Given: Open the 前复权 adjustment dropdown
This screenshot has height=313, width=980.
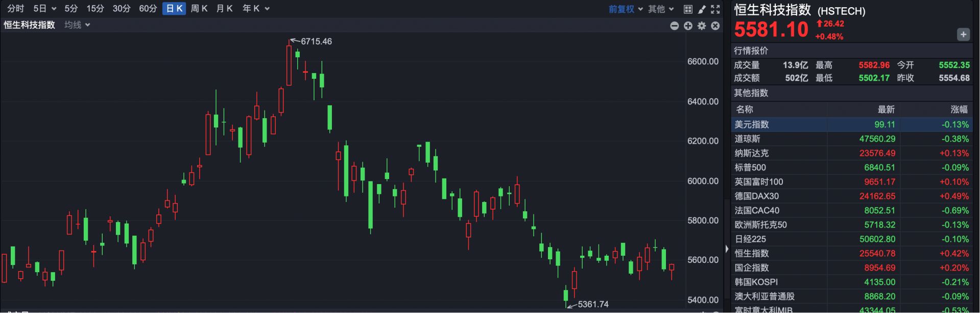Looking at the screenshot, I should coord(626,9).
